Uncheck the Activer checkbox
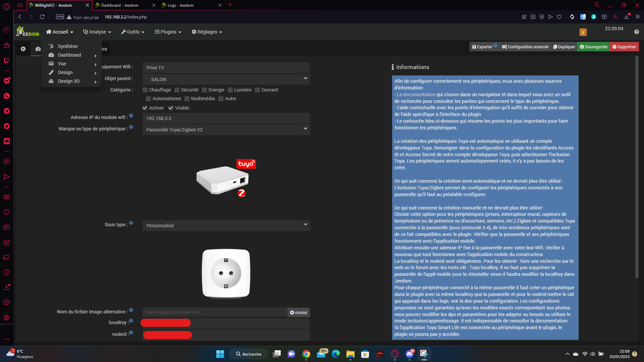 [145, 108]
